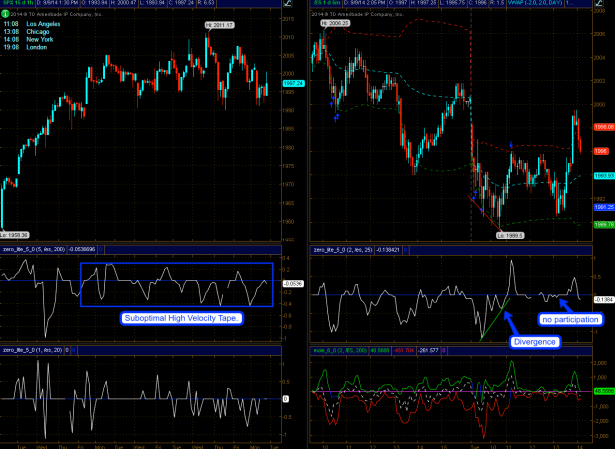Click the Lo: 1958.36 price bubble
The width and height of the screenshot is (615, 449).
pyautogui.click(x=15, y=235)
